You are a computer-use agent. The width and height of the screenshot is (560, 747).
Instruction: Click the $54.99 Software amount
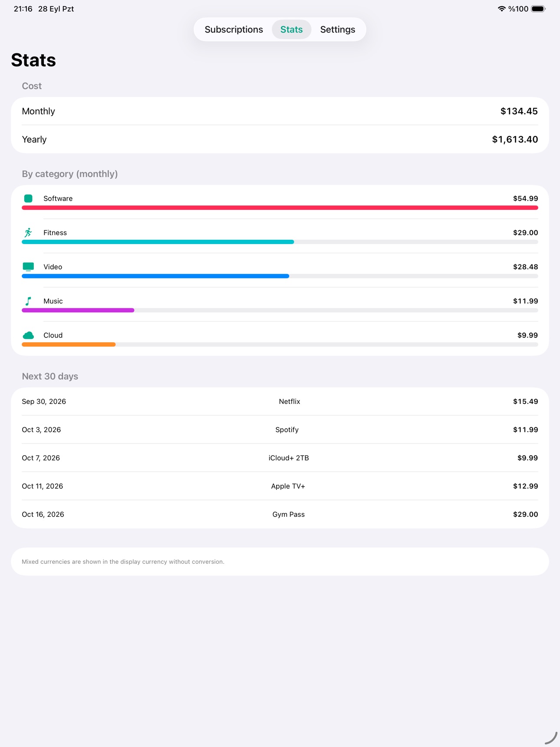click(525, 198)
